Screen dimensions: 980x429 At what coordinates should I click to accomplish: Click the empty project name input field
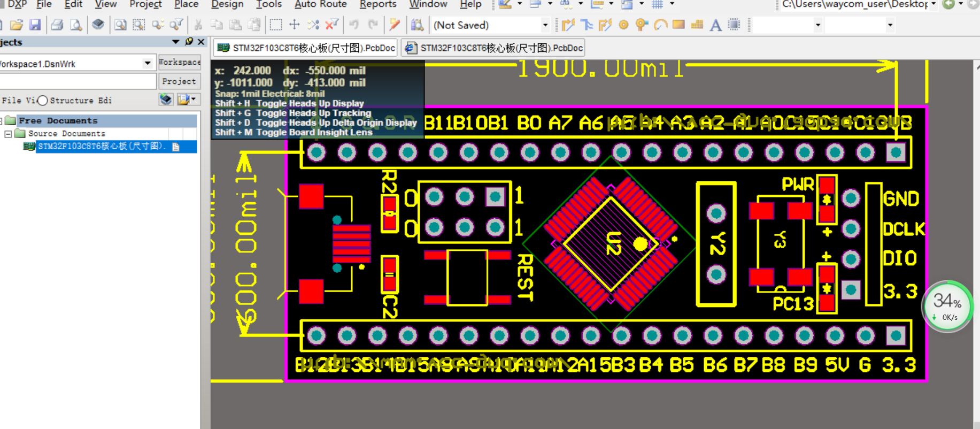(78, 81)
